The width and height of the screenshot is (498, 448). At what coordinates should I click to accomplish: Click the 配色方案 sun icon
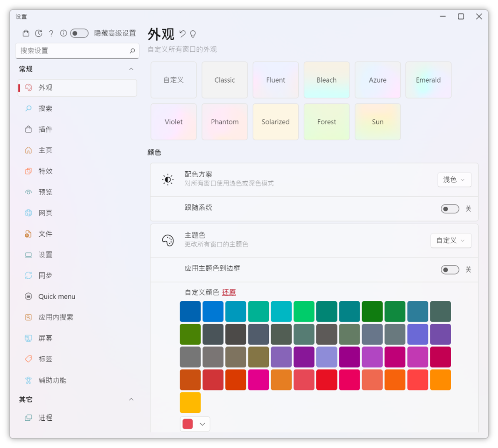(x=168, y=180)
